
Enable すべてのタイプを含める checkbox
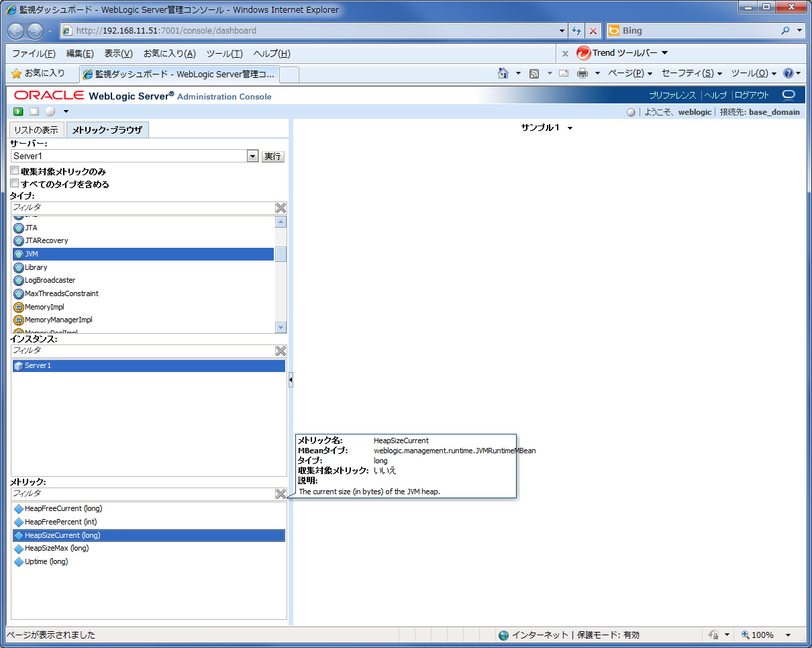(15, 184)
